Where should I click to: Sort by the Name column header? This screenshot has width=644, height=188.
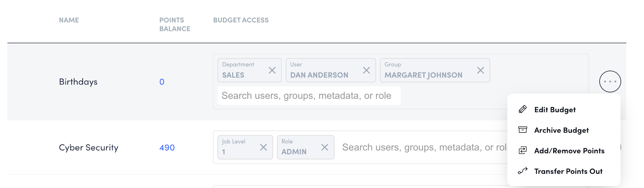(69, 20)
